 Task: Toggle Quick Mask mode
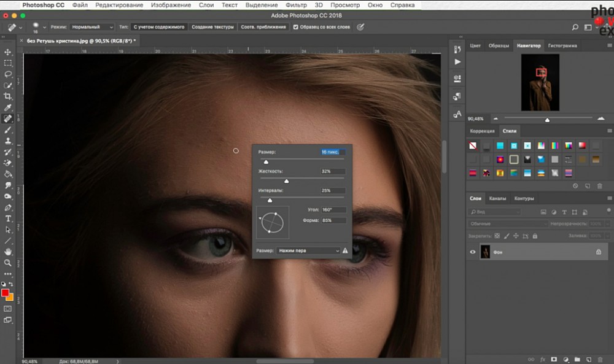point(8,309)
